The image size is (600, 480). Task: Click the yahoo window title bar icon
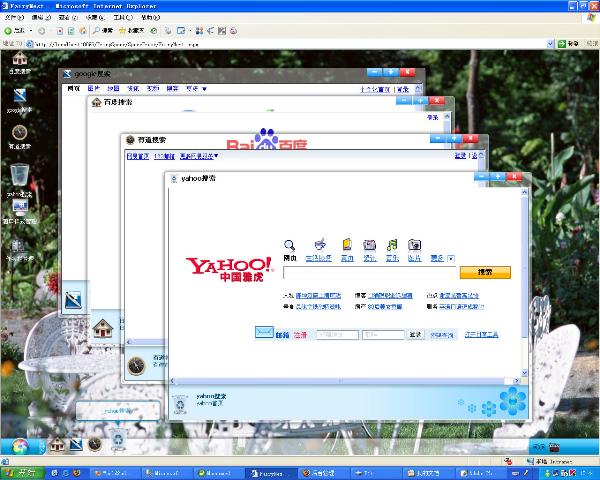pos(174,178)
